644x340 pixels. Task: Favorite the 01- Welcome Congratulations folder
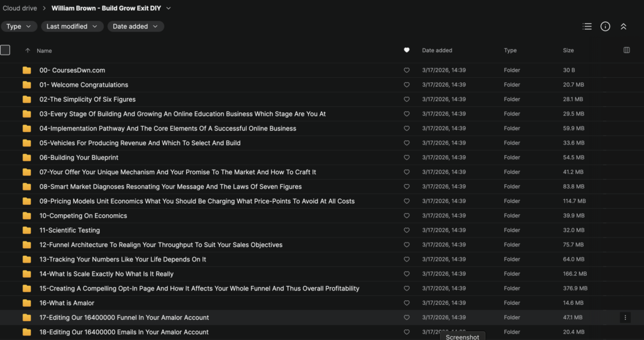coord(406,85)
